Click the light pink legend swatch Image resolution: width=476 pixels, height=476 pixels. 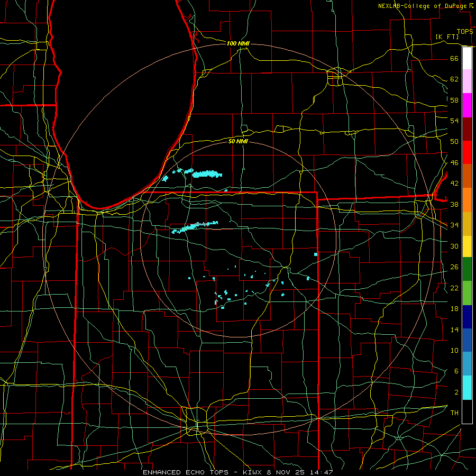[467, 81]
